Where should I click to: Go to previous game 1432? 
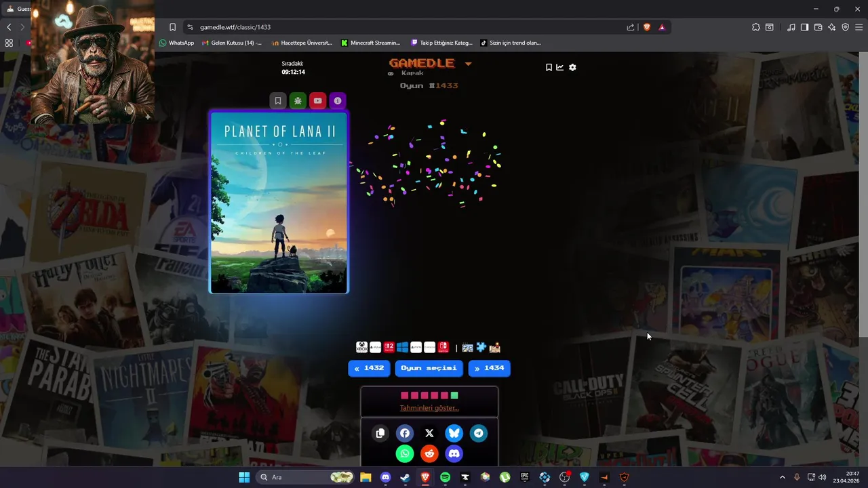click(369, 369)
